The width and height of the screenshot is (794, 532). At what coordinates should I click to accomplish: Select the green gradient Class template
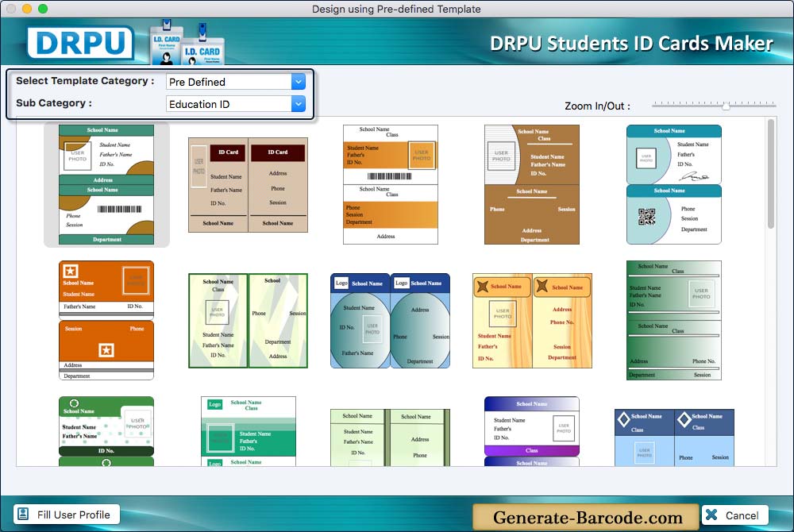pos(674,321)
